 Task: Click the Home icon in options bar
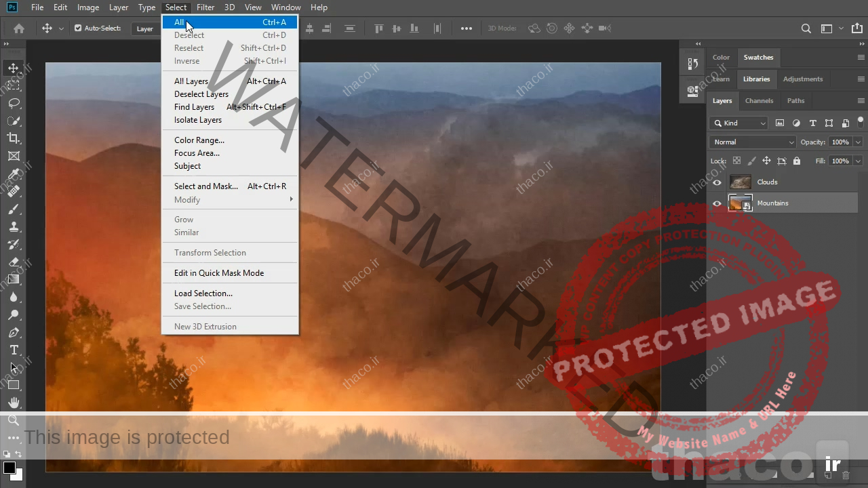pyautogui.click(x=19, y=28)
